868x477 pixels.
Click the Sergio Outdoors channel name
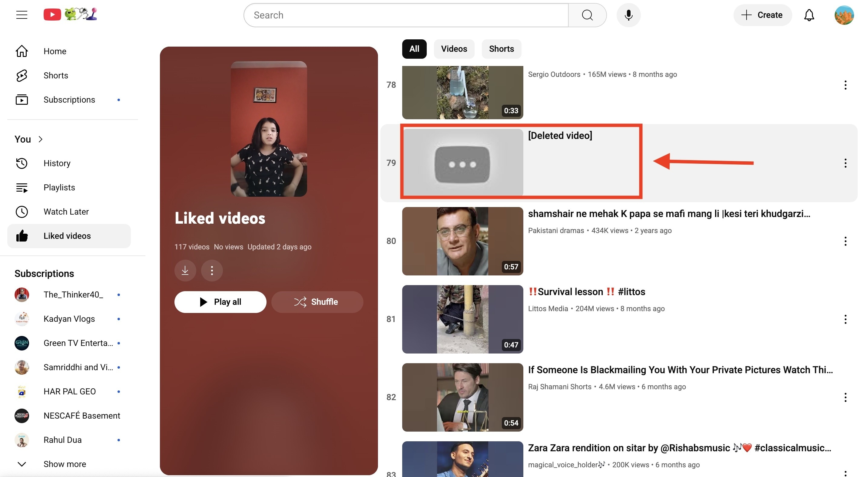tap(554, 74)
